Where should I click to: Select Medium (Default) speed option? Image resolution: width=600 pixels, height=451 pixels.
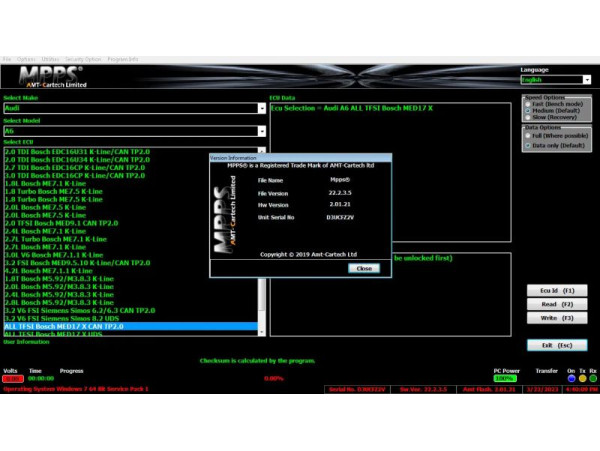coord(529,111)
